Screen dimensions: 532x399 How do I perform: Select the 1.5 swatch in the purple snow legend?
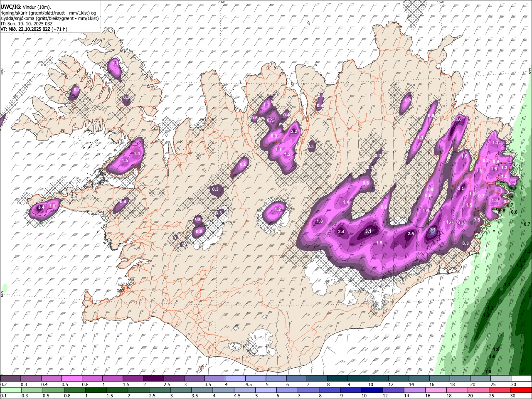133,379
